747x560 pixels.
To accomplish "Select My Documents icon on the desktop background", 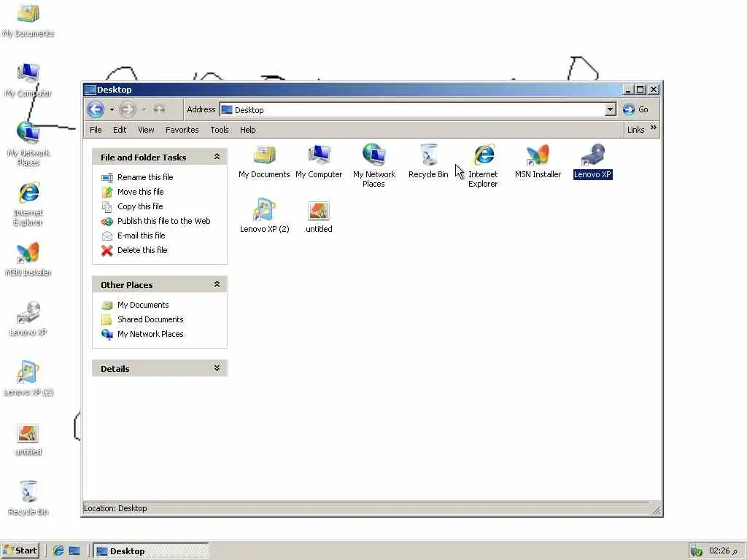I will pyautogui.click(x=28, y=20).
